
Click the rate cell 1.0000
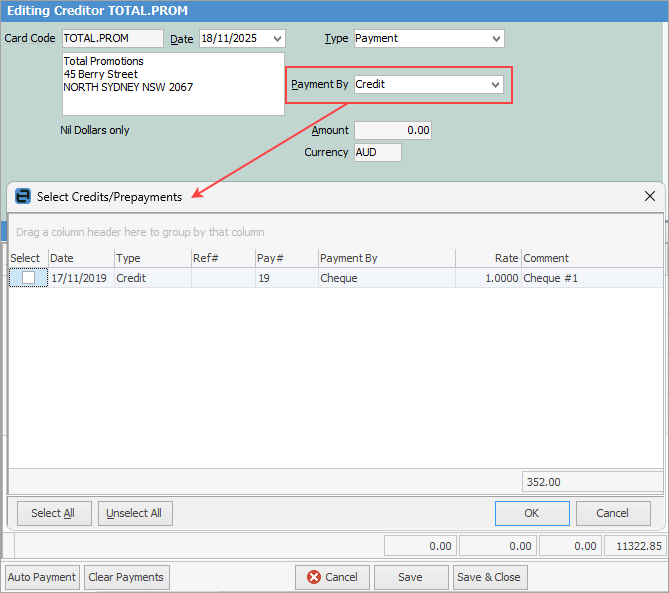(x=488, y=278)
